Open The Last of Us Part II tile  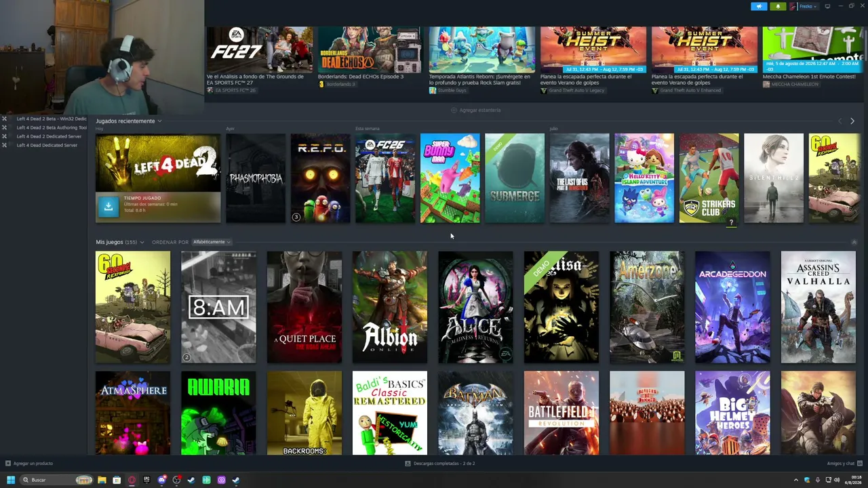click(x=580, y=178)
